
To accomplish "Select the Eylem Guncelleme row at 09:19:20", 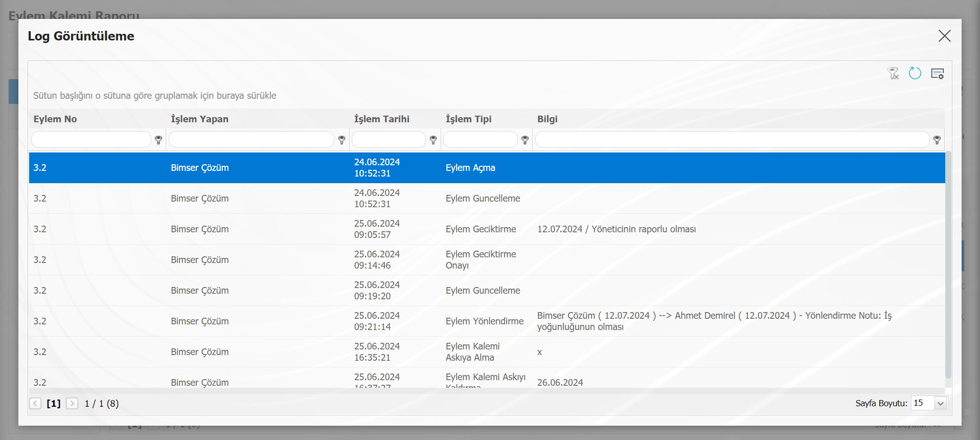I will (x=487, y=291).
